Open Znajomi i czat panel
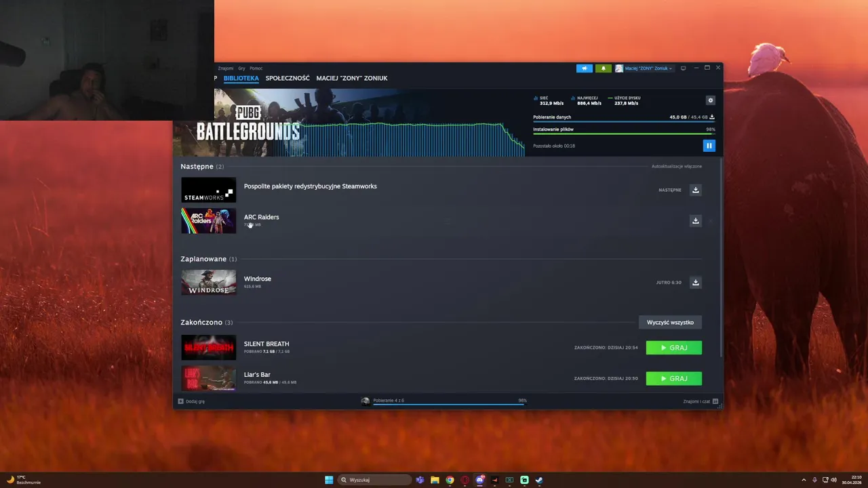The height and width of the screenshot is (488, 868). point(701,401)
